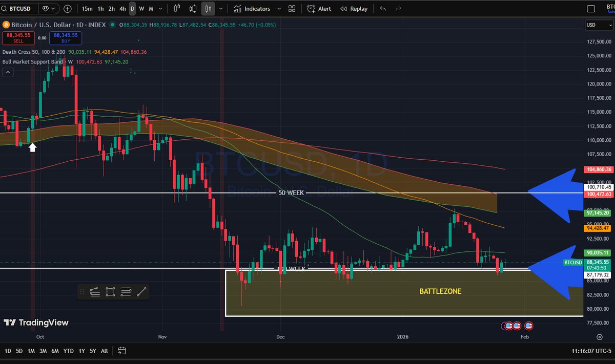
Task: Click the first US flag economic event marker
Action: [x=509, y=326]
